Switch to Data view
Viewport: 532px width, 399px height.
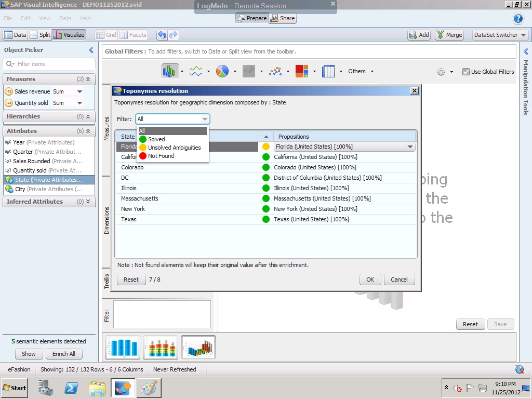click(15, 35)
